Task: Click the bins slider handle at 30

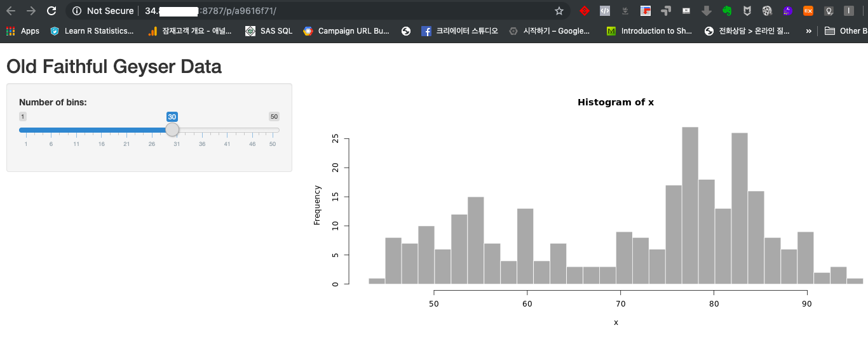Action: pyautogui.click(x=172, y=129)
